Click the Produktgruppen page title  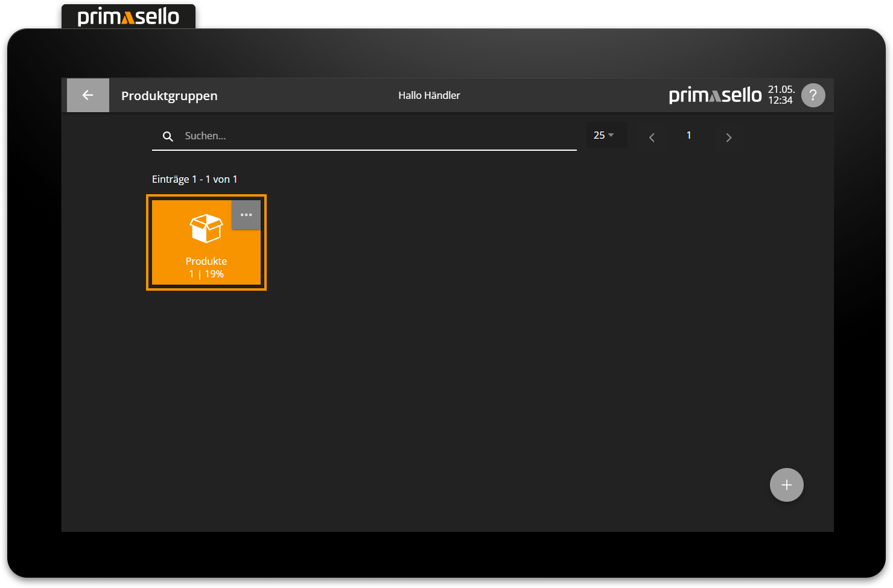(x=170, y=96)
